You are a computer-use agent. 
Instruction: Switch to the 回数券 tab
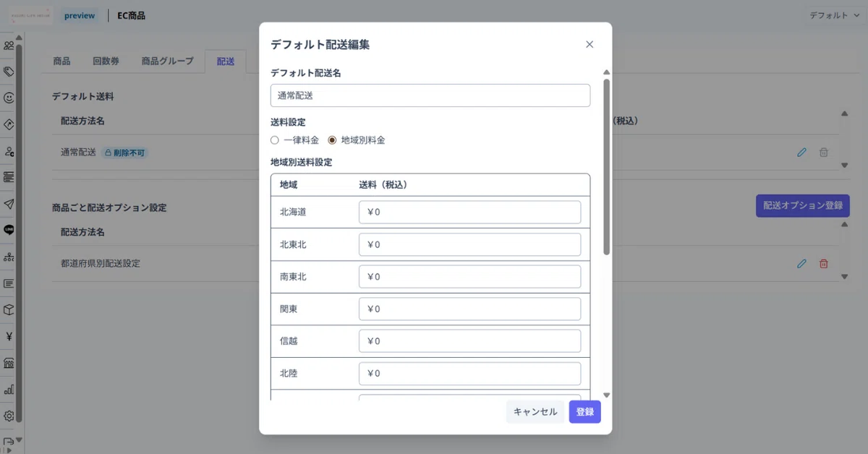coord(106,61)
